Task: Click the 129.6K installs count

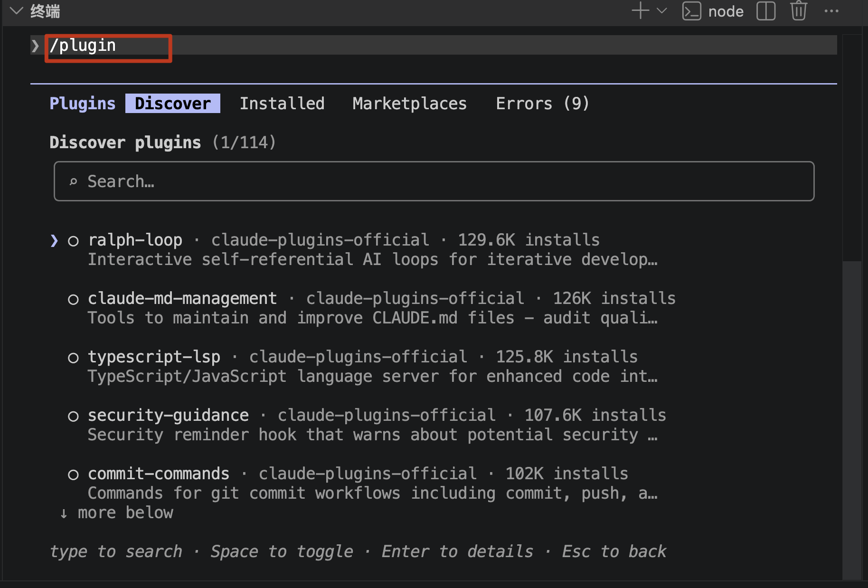Action: 529,240
